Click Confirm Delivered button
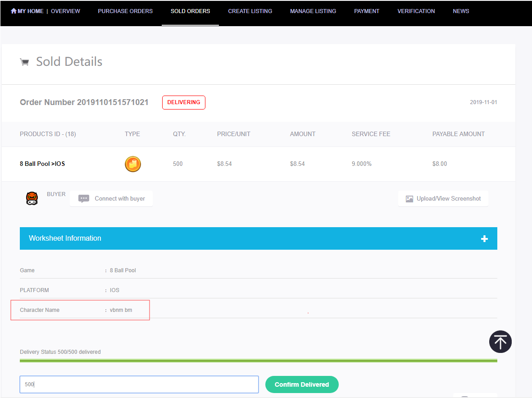Screen dimensions: 532x398 click(x=302, y=384)
